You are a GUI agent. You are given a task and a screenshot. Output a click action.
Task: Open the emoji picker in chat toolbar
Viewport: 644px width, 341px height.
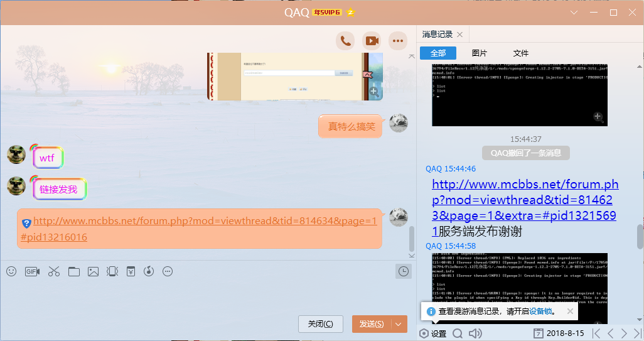[x=11, y=271]
